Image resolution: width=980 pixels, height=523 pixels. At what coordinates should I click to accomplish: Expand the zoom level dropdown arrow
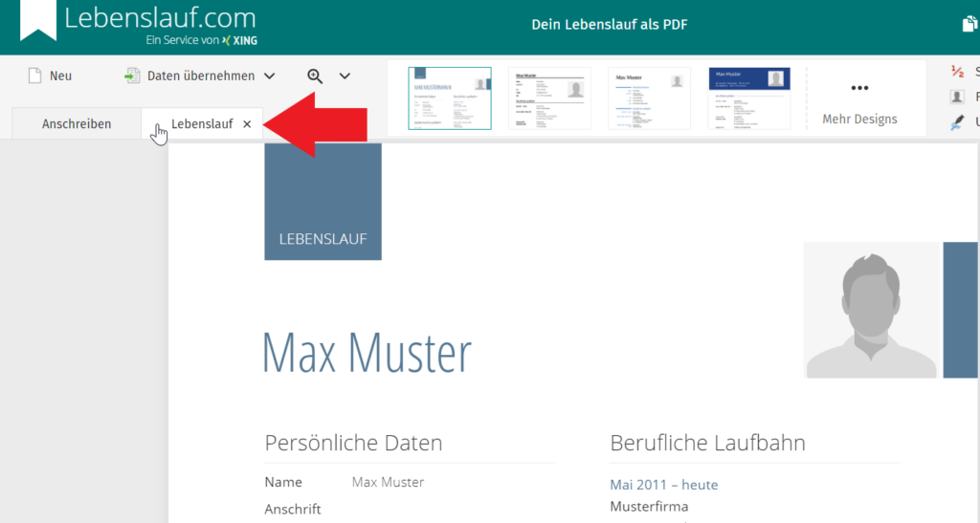[345, 76]
